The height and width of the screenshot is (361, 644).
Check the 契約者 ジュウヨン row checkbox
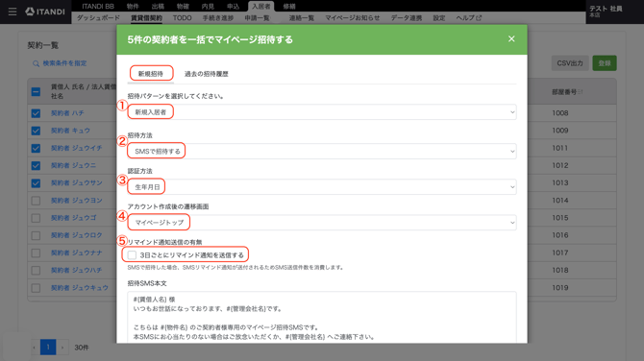(x=36, y=201)
